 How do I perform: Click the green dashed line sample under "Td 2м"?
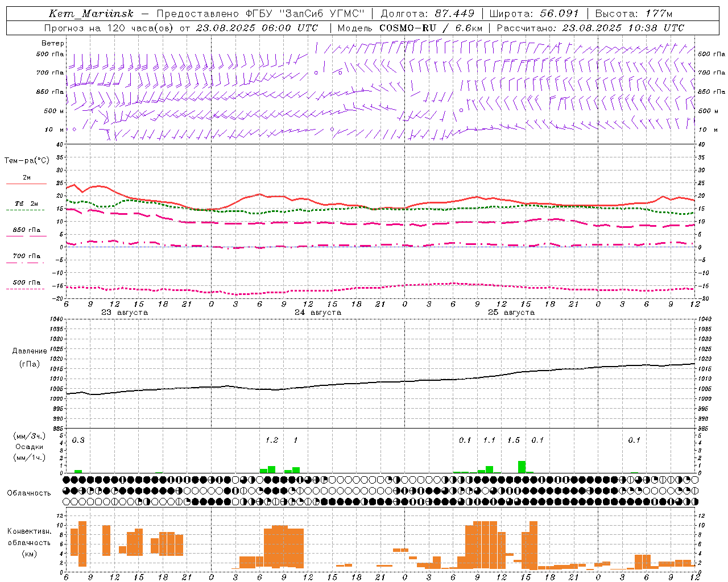[26, 210]
